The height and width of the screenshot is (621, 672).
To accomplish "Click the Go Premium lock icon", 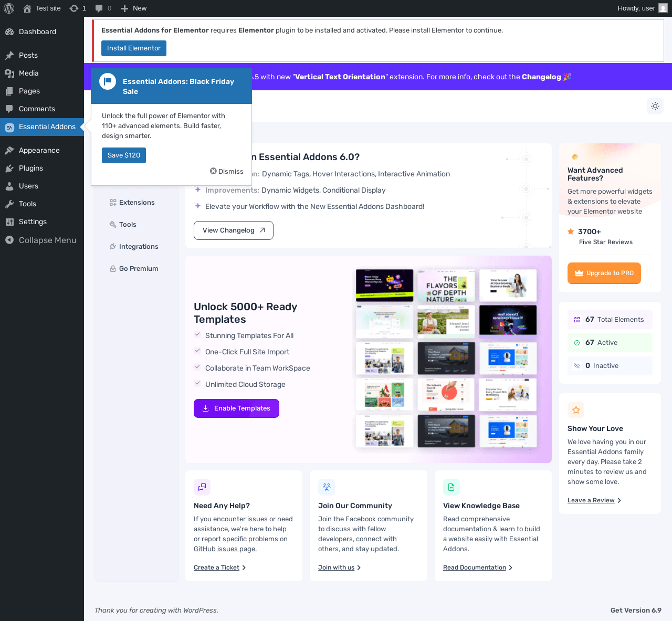I will click(x=113, y=269).
